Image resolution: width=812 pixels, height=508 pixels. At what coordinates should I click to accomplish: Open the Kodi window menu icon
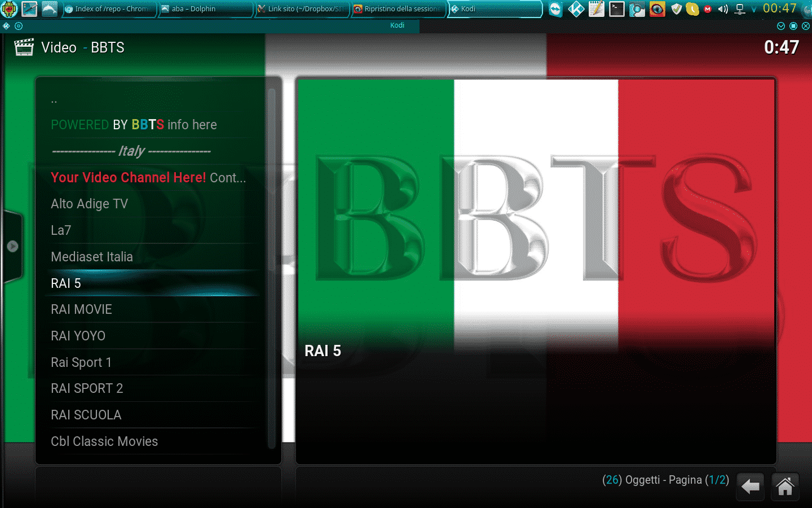(x=6, y=26)
